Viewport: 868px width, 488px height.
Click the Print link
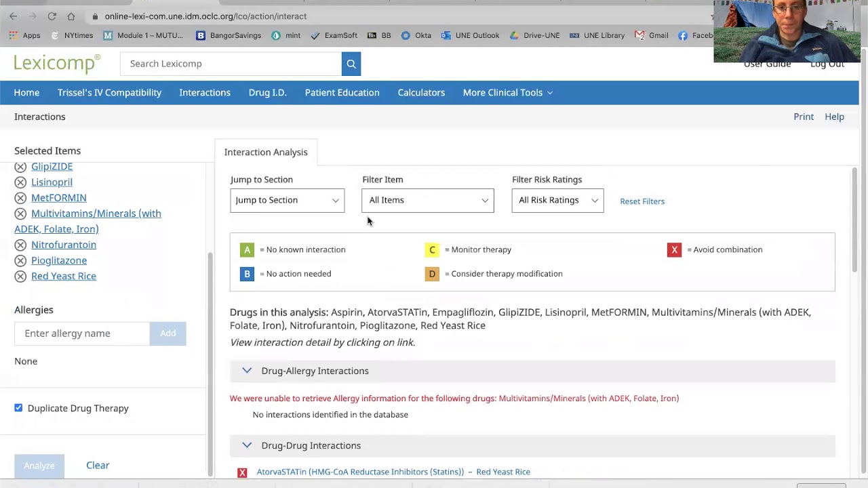pyautogui.click(x=804, y=117)
